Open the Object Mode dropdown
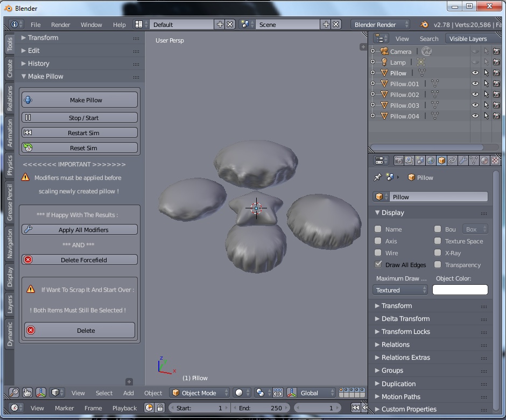 (200, 393)
